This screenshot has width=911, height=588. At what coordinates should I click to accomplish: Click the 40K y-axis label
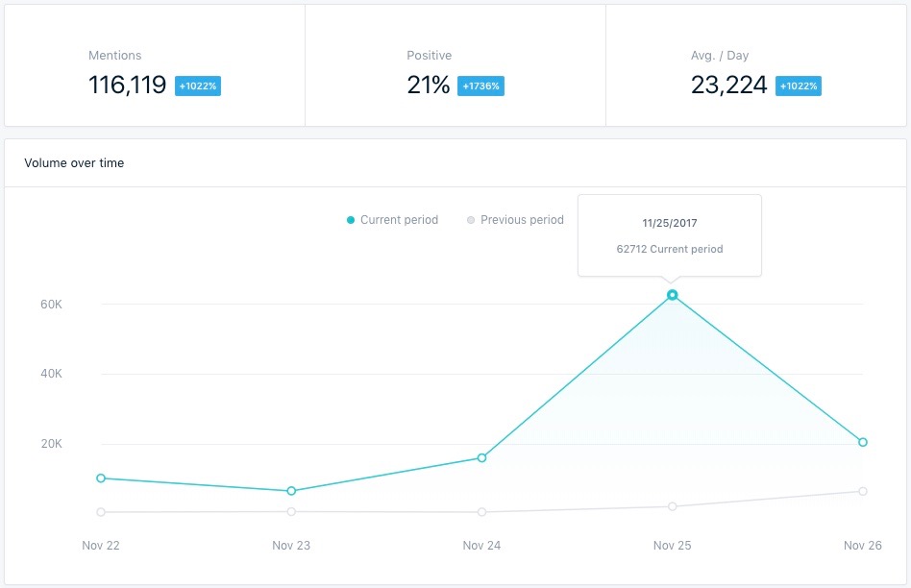click(51, 374)
